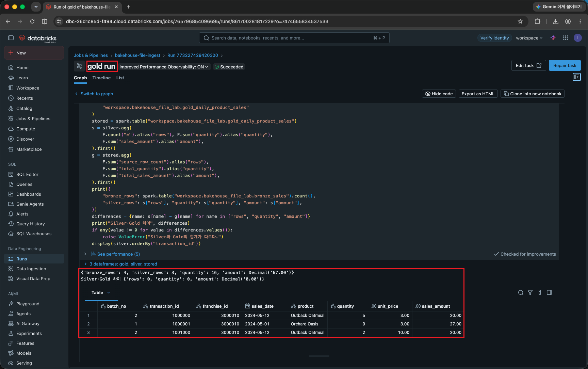Bookmark page with star icon
Image resolution: width=588 pixels, height=369 pixels.
pyautogui.click(x=520, y=21)
